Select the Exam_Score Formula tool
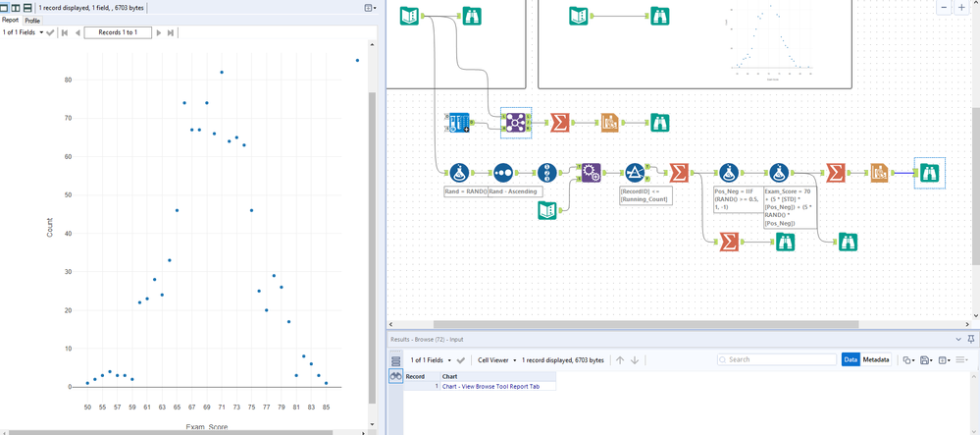The height and width of the screenshot is (435, 980). (x=777, y=173)
